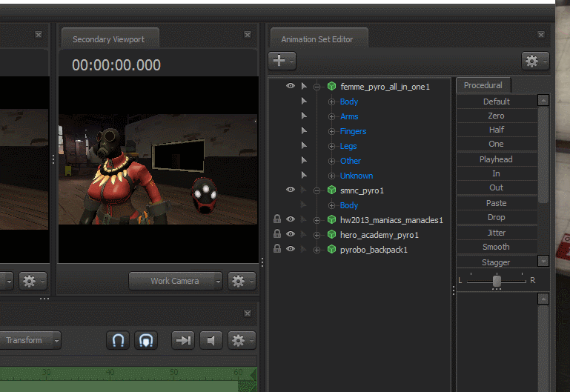Click the smnc_pyro1 cube icon
570x392 pixels.
tap(331, 190)
